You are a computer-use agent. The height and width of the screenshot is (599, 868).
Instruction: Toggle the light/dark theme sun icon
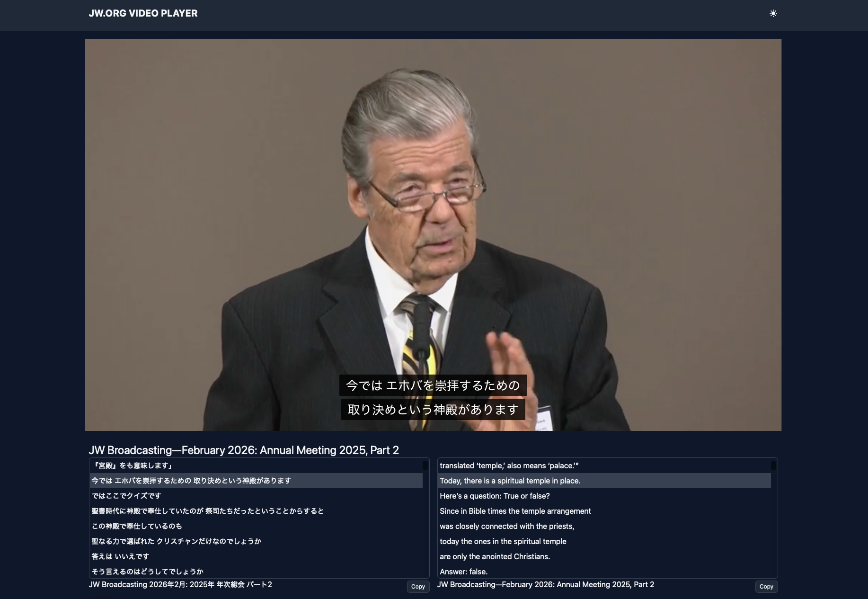[773, 13]
